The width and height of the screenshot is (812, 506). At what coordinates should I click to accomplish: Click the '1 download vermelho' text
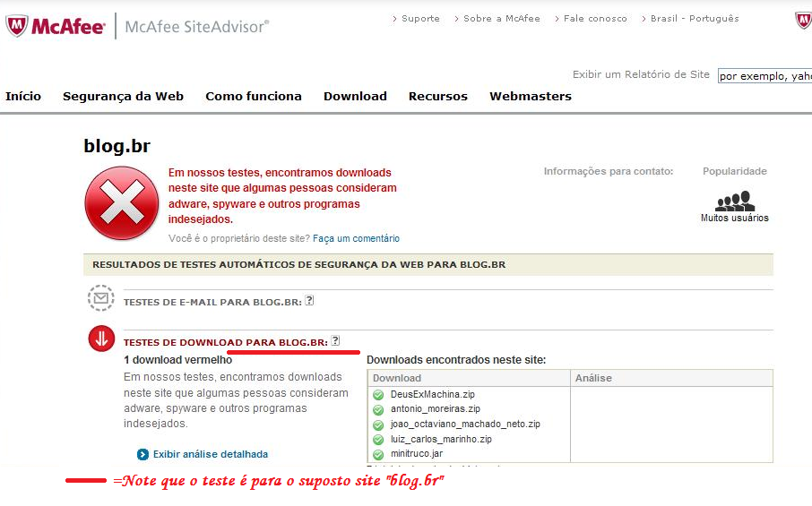pyautogui.click(x=178, y=360)
